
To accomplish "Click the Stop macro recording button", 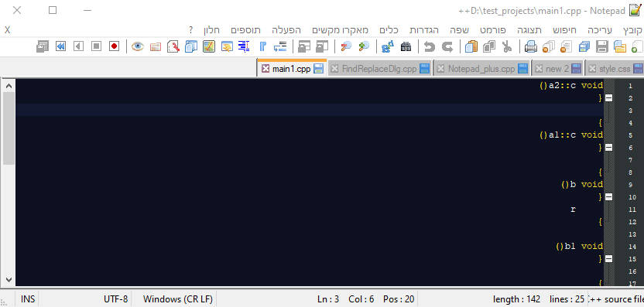I will 96,46.
